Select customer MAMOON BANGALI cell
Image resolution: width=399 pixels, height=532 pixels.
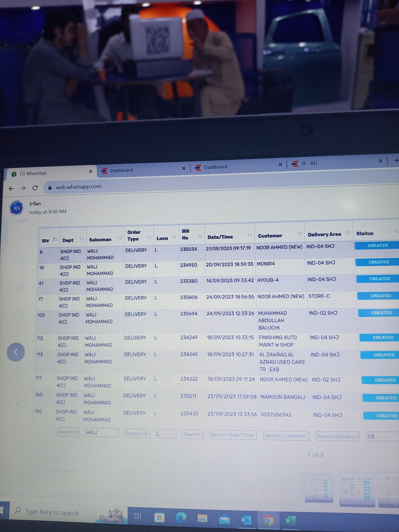(283, 397)
